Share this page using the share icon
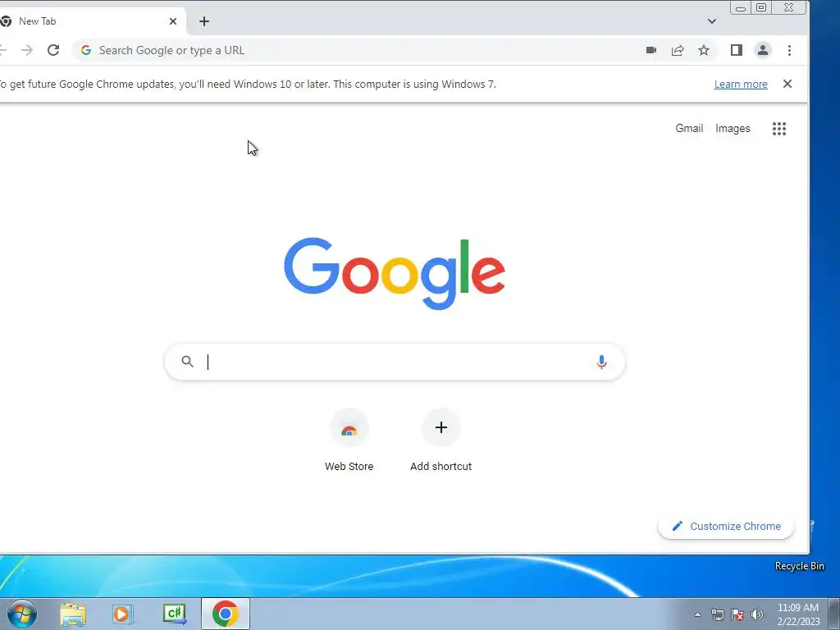The height and width of the screenshot is (630, 840). pos(678,50)
